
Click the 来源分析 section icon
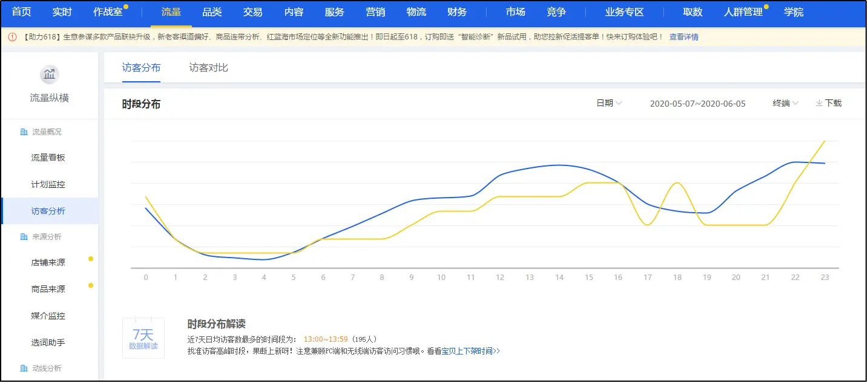coord(24,237)
